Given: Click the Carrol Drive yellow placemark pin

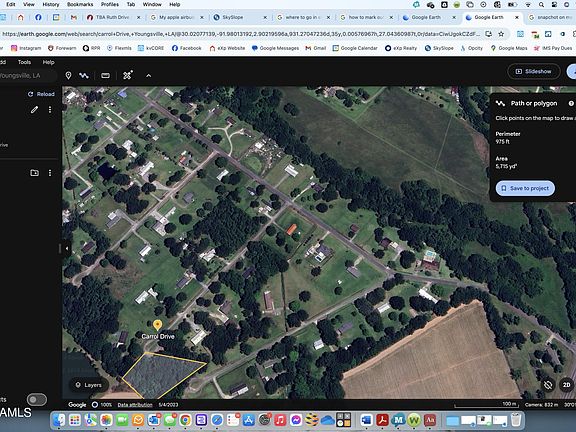Looking at the screenshot, I should tap(157, 325).
